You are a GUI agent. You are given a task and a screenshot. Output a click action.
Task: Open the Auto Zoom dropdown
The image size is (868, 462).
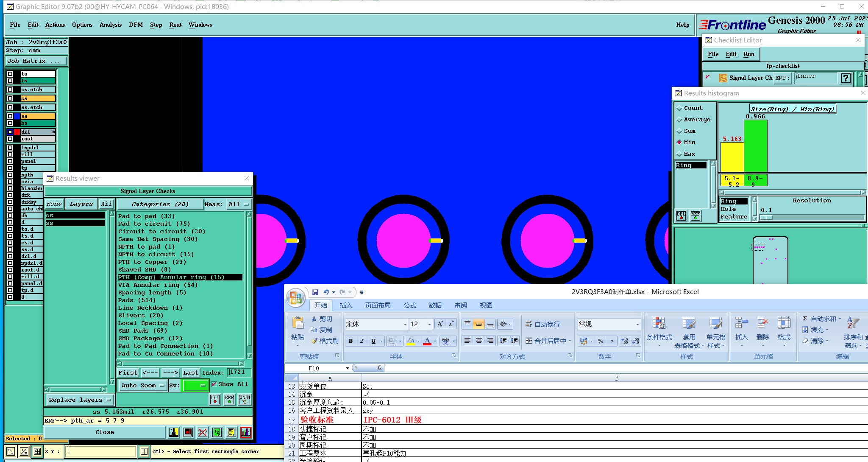coord(142,385)
